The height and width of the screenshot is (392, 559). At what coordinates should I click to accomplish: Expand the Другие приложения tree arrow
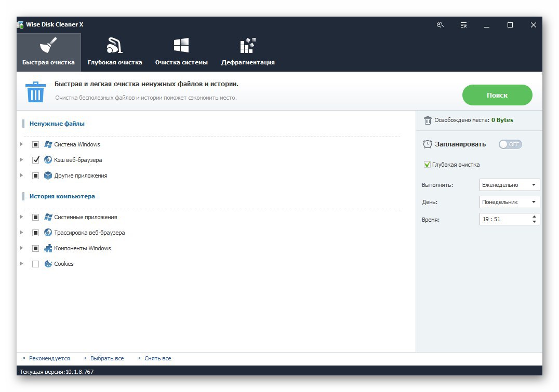22,175
